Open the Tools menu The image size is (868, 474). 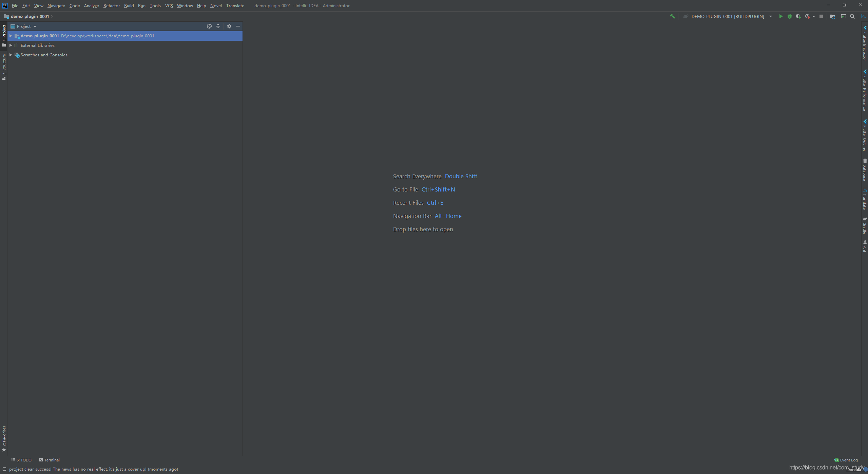click(155, 5)
